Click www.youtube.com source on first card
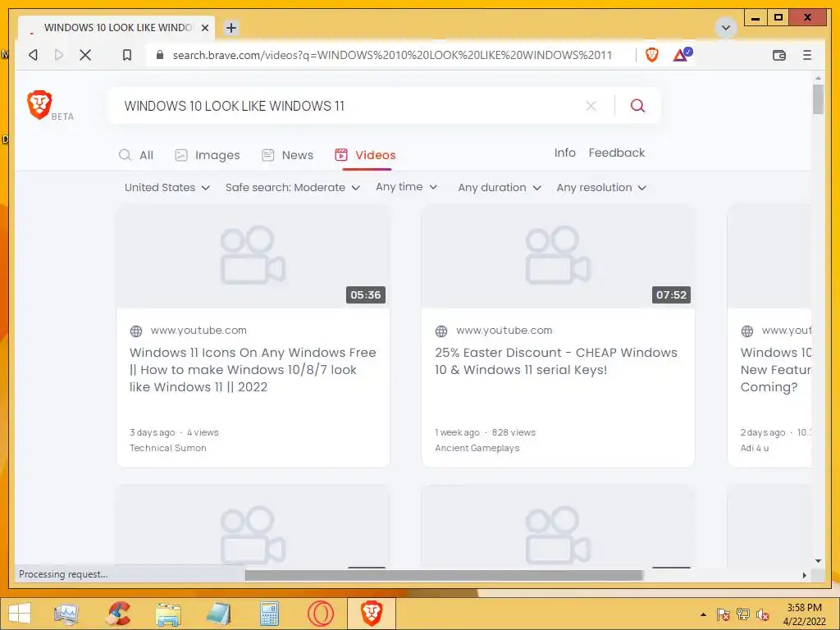Image resolution: width=840 pixels, height=630 pixels. [199, 331]
